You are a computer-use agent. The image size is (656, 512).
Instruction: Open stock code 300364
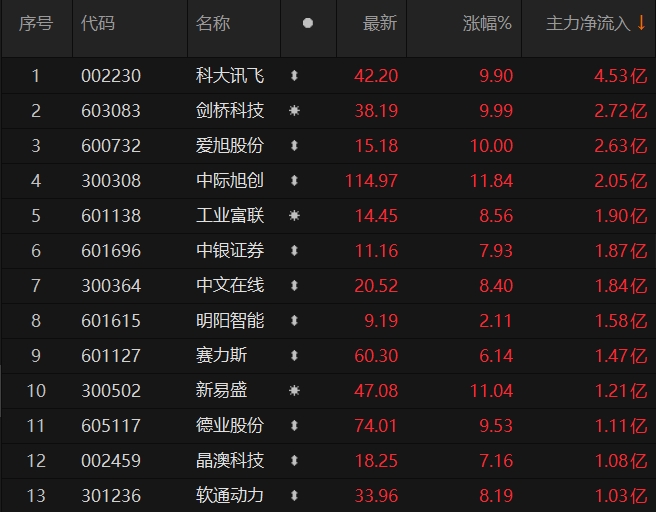pyautogui.click(x=111, y=286)
